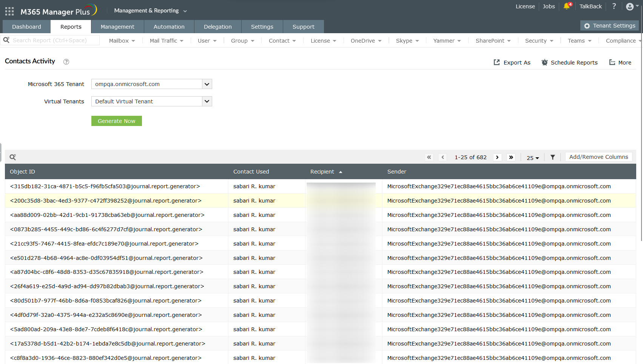Select the row with Object ID e501d278-4b68

320,258
